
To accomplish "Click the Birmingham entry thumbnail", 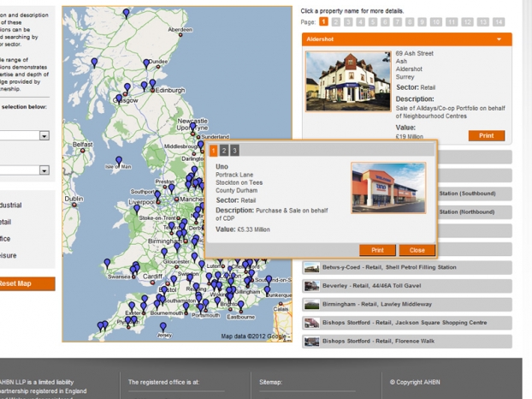I will click(x=312, y=304).
